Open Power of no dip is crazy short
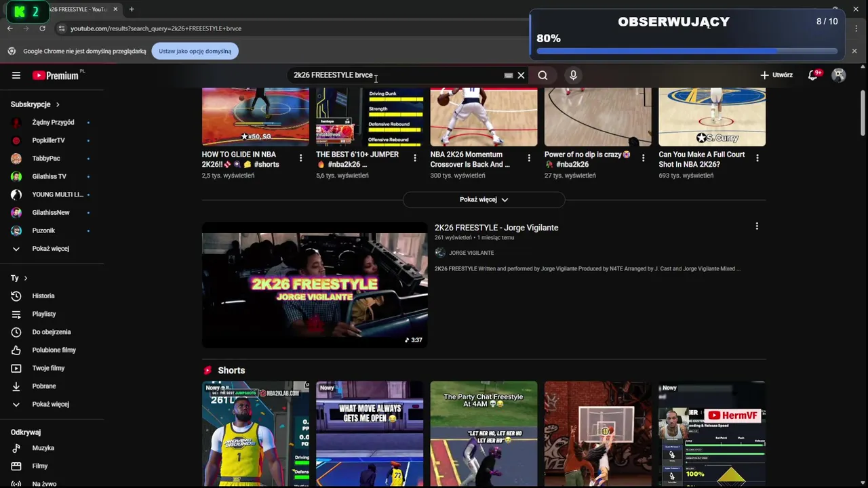868x488 pixels. [x=587, y=159]
